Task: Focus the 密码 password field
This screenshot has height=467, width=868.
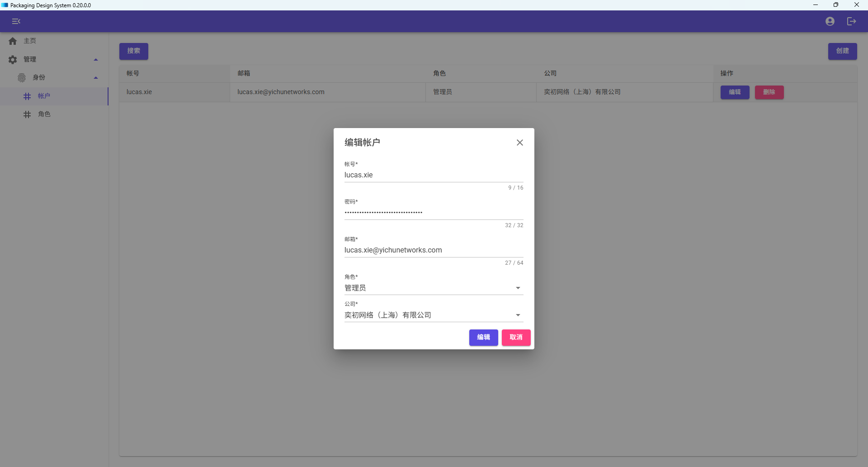Action: coord(434,213)
